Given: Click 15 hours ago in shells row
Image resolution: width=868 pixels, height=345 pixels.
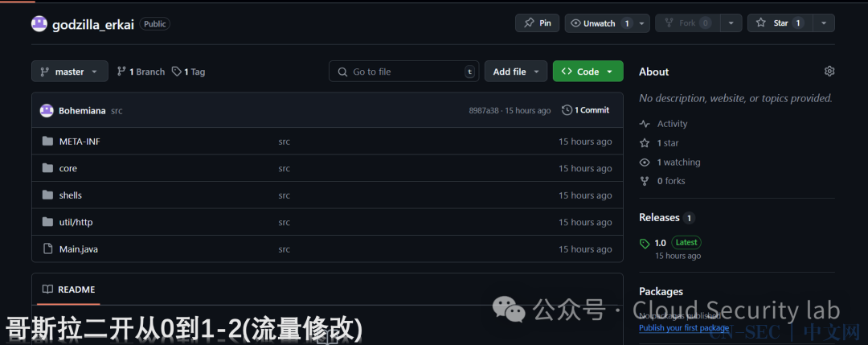Looking at the screenshot, I should [585, 195].
